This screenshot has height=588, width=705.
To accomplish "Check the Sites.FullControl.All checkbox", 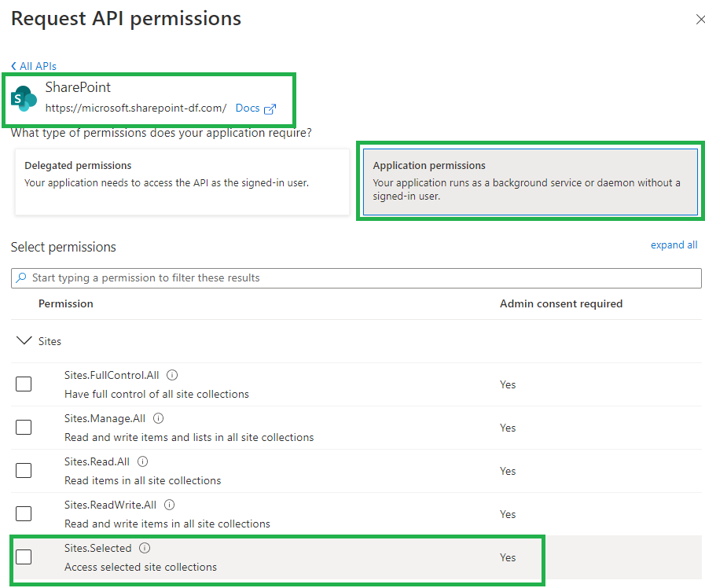I will 24,384.
